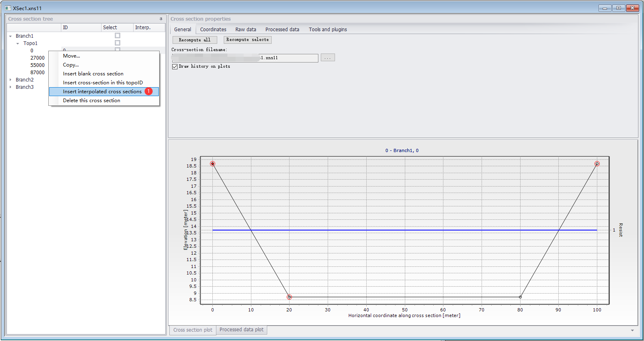
Task: Click the ID column header
Action: coord(81,28)
